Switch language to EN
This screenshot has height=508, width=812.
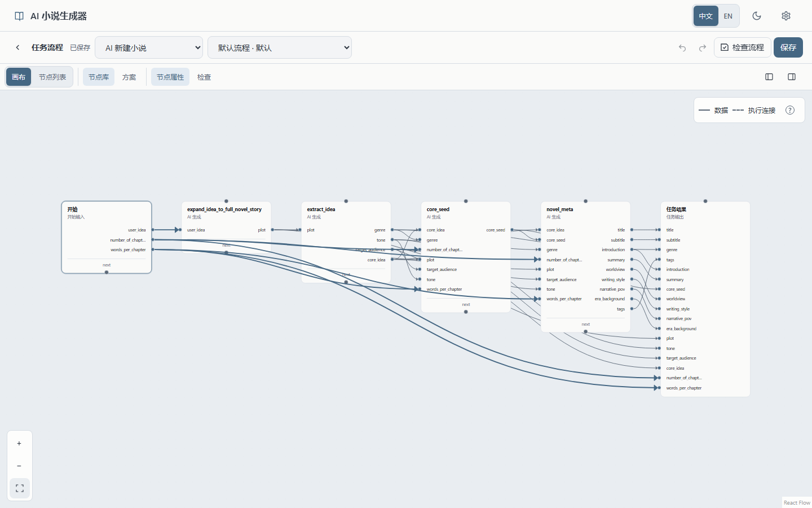point(728,16)
